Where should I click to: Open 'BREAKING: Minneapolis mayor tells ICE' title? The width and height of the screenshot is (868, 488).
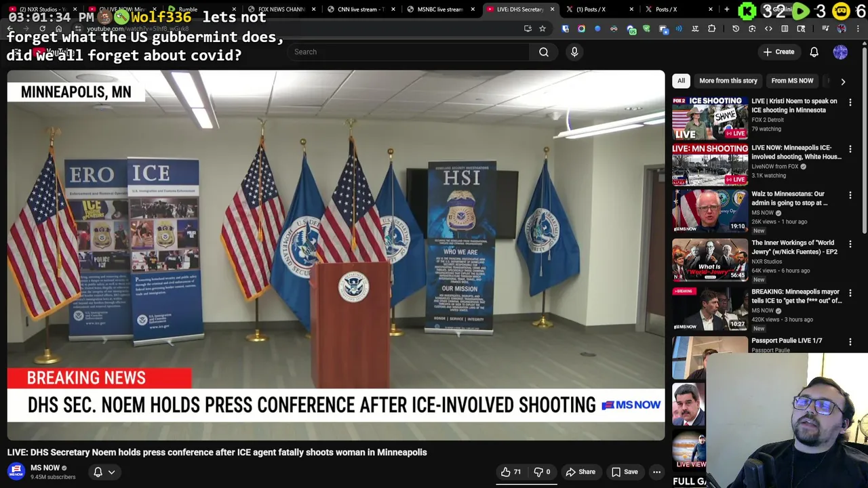tap(796, 296)
